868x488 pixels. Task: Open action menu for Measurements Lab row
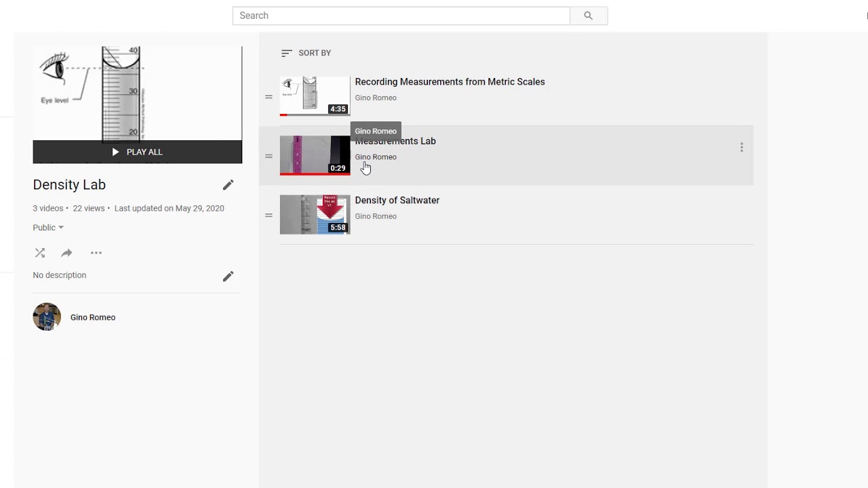(x=742, y=147)
